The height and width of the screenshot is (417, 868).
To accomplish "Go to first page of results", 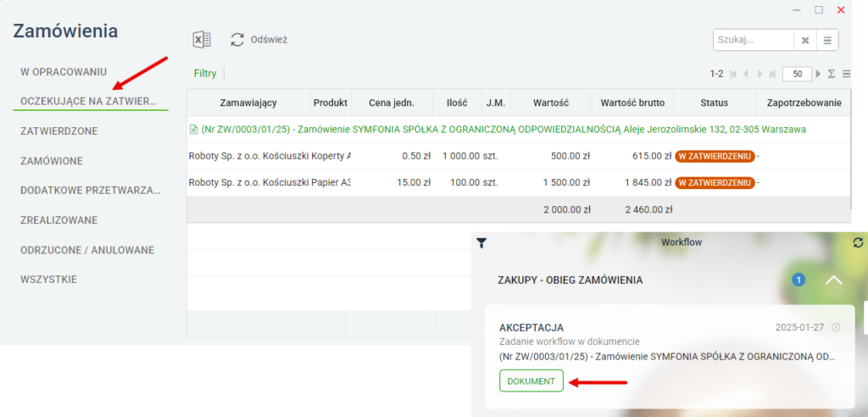I will point(733,74).
